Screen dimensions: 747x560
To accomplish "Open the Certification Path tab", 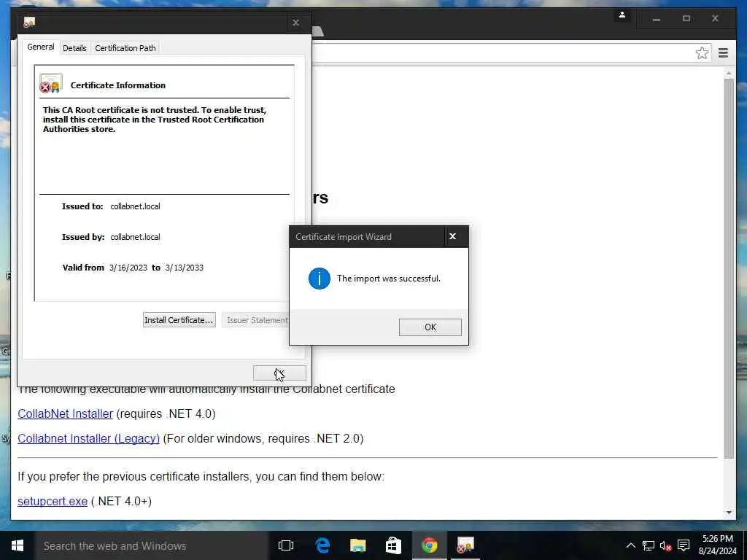I will tap(125, 48).
